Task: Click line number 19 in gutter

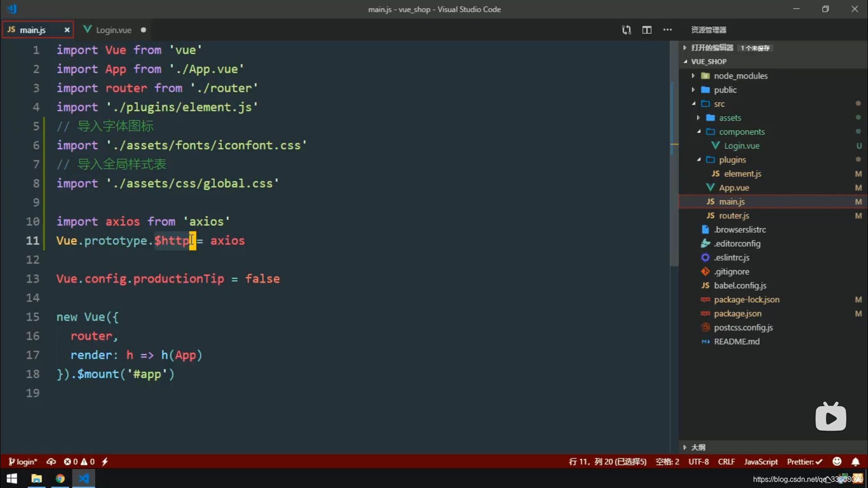Action: click(33, 393)
